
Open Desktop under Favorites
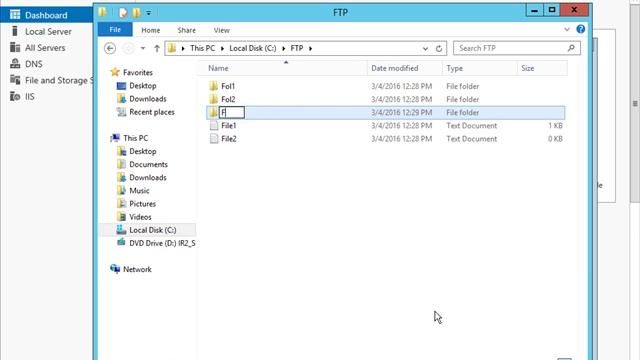pyautogui.click(x=142, y=86)
